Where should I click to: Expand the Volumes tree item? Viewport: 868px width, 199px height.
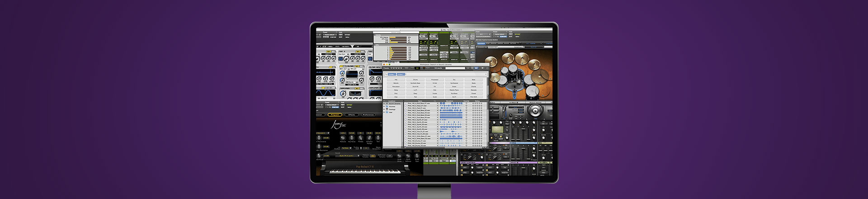384,106
